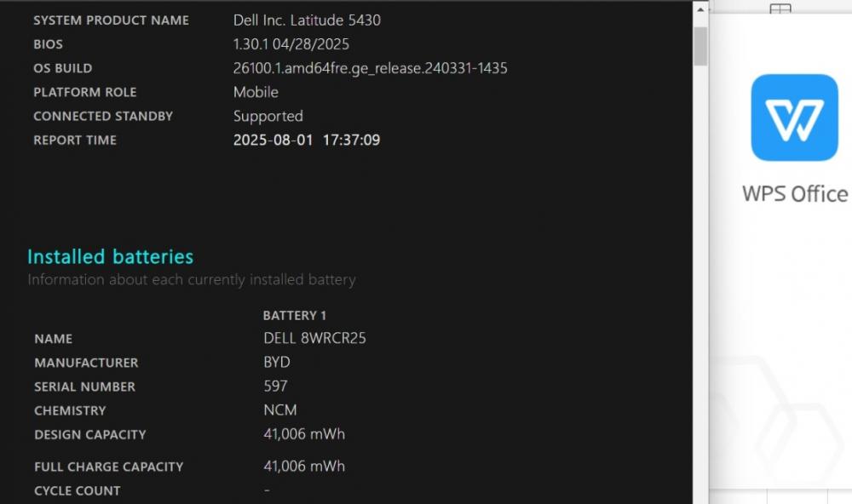The height and width of the screenshot is (504, 852).
Task: Click the WPS Office logo icon
Action: (x=794, y=117)
